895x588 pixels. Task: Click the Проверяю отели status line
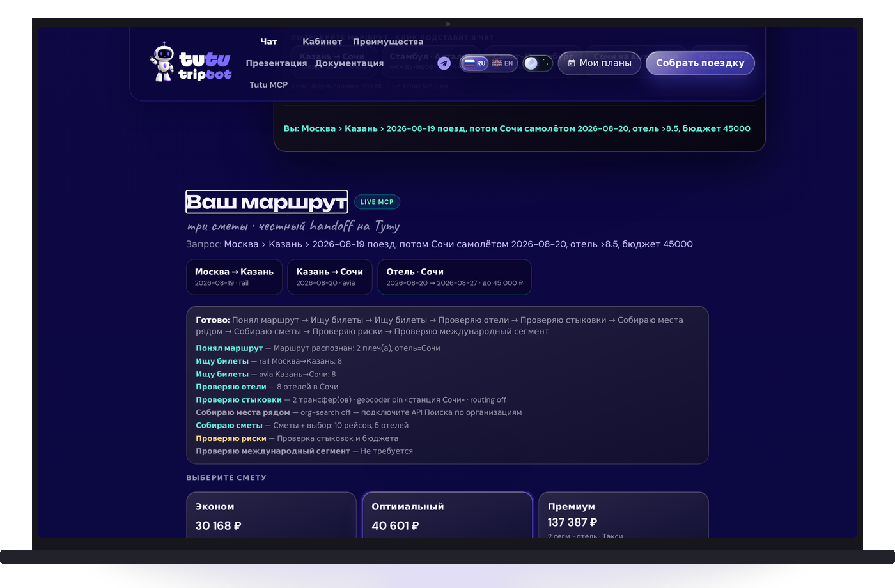(267, 387)
